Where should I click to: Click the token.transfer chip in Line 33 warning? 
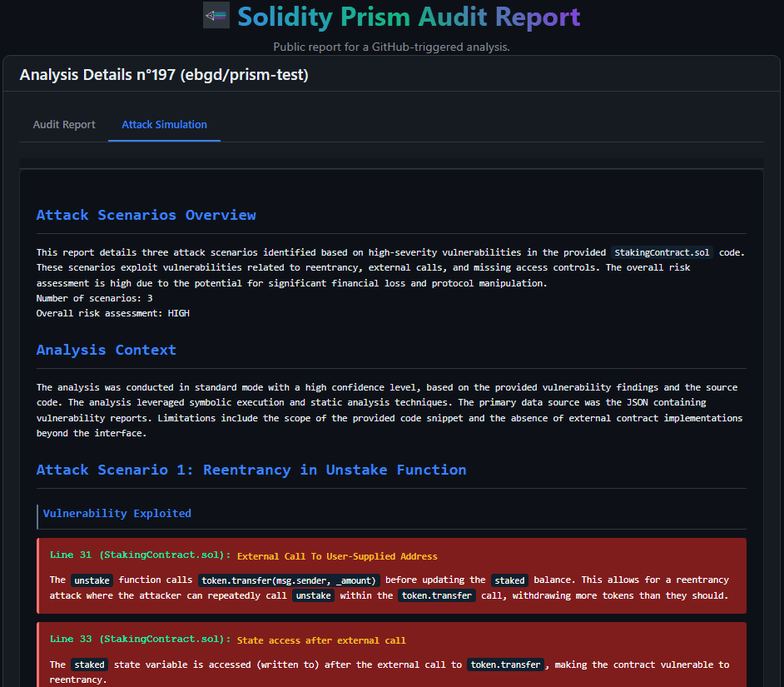click(506, 665)
